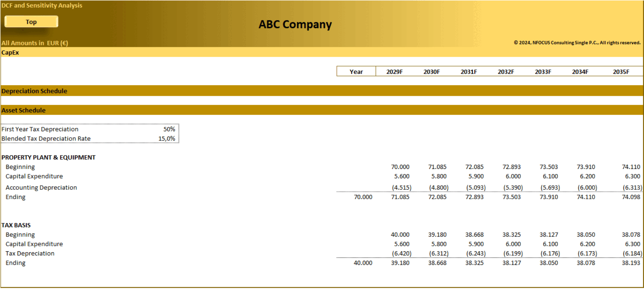
Task: Select the Blended Tax Depreciation Rate 15,0% value
Action: pyautogui.click(x=167, y=139)
